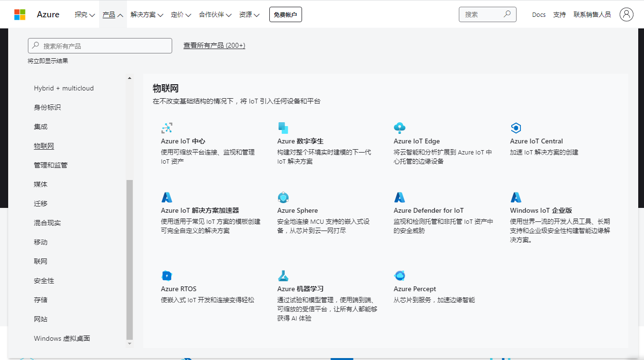Expand the 资源 menu
Image resolution: width=644 pixels, height=360 pixels.
(249, 14)
